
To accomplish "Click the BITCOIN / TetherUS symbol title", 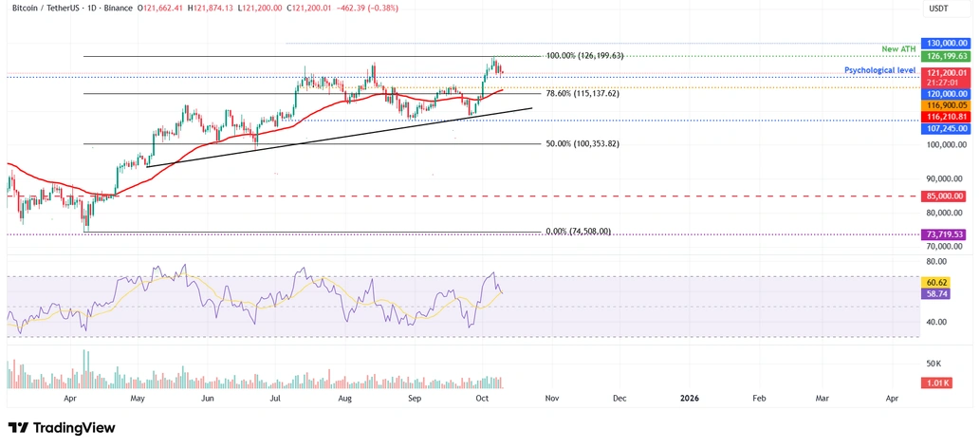I will pos(46,9).
